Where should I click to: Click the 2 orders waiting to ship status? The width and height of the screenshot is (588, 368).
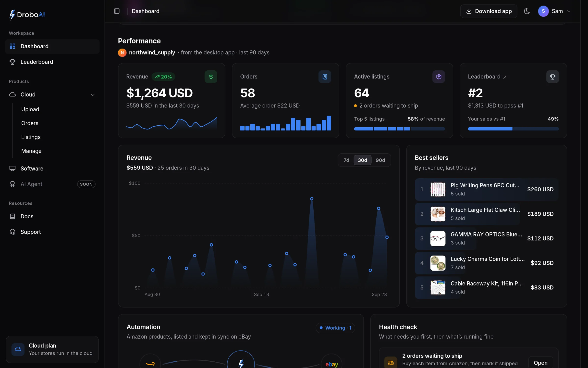pyautogui.click(x=386, y=106)
